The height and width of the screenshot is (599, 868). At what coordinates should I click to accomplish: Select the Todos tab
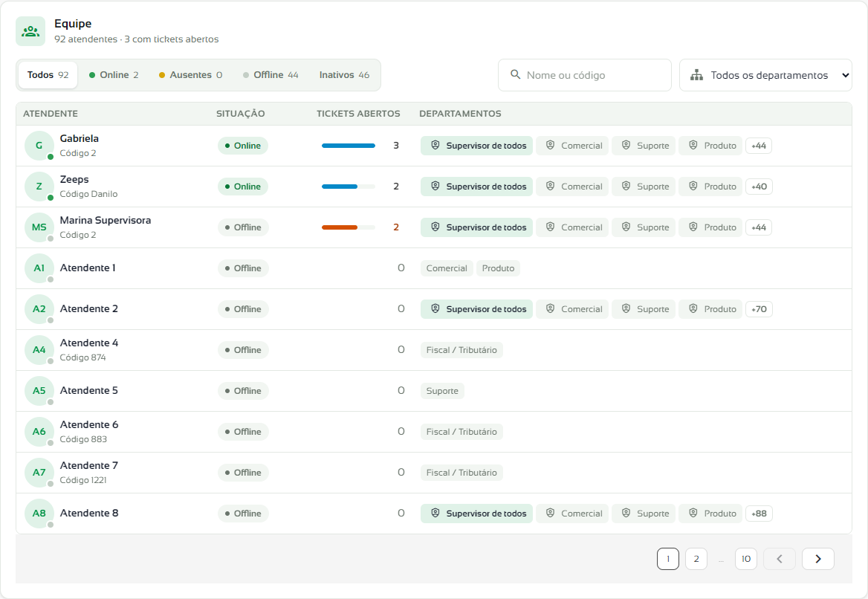pyautogui.click(x=48, y=75)
